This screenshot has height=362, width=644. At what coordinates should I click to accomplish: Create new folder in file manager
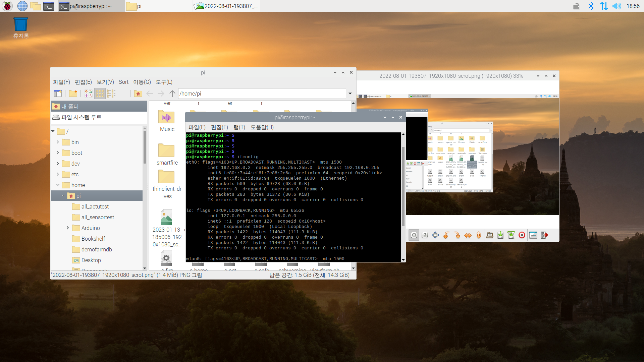click(x=73, y=94)
